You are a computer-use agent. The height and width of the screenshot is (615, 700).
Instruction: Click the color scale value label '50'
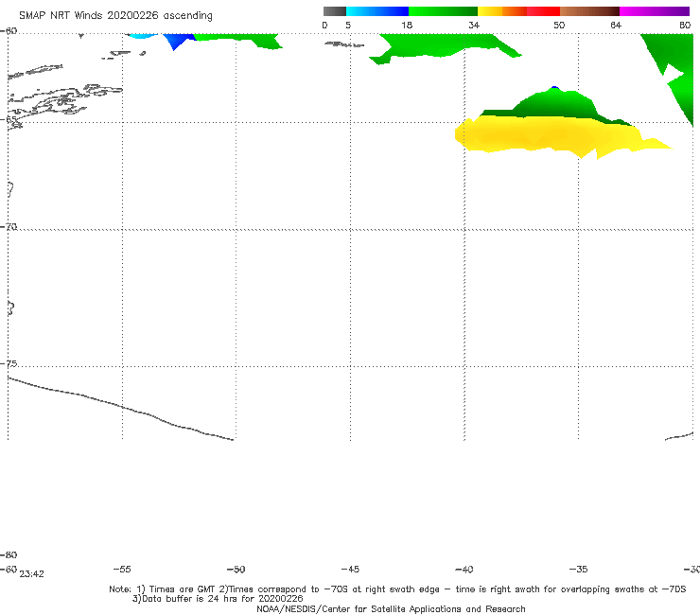559,26
